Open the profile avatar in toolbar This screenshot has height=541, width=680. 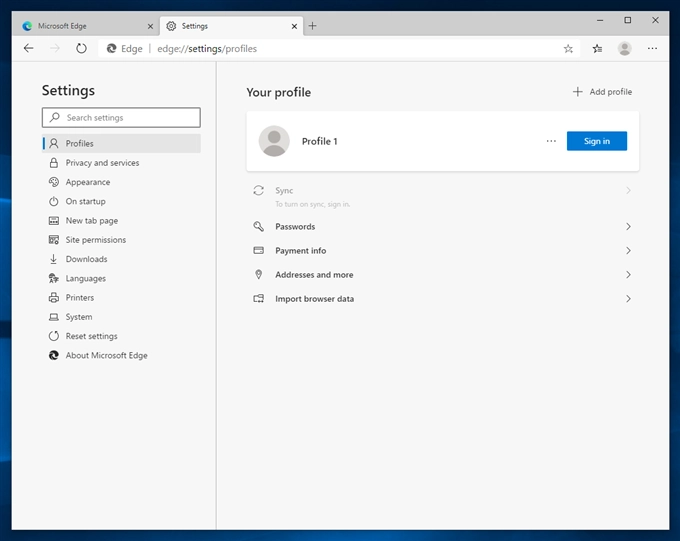point(624,49)
